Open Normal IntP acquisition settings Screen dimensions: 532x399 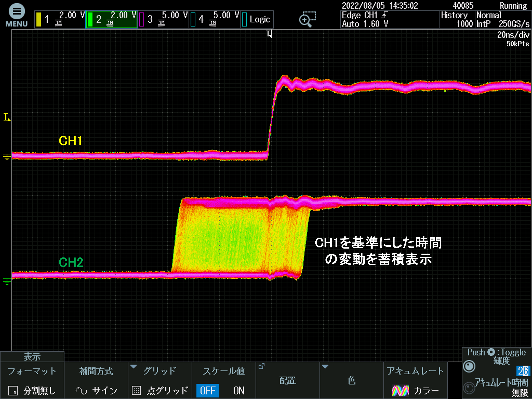pyautogui.click(x=503, y=20)
